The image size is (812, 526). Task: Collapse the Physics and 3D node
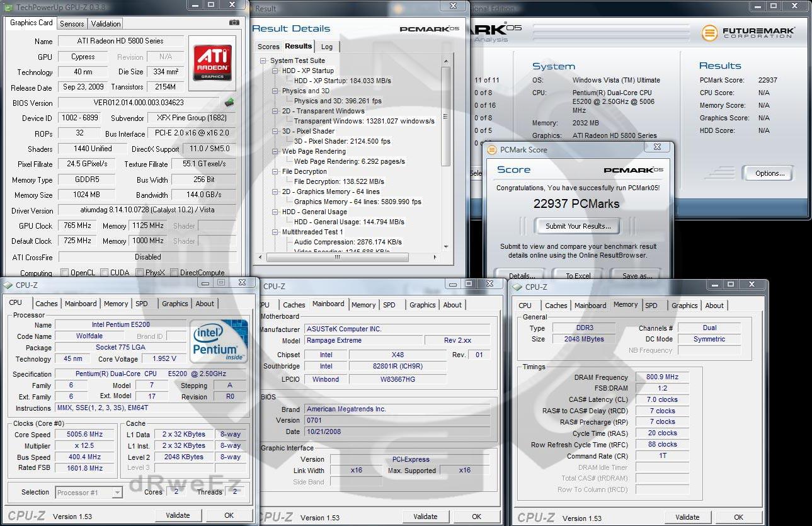[275, 91]
